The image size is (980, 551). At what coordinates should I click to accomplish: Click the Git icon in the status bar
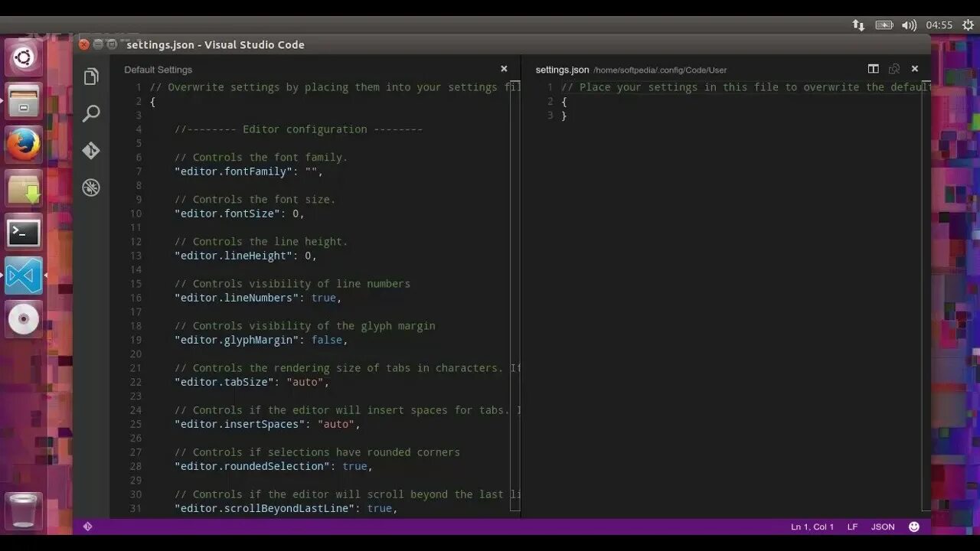click(x=87, y=527)
